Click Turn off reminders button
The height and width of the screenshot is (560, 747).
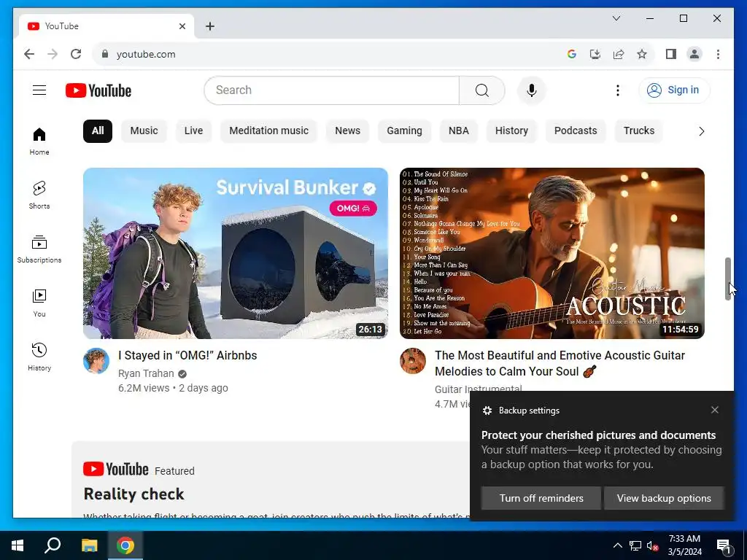coord(541,498)
